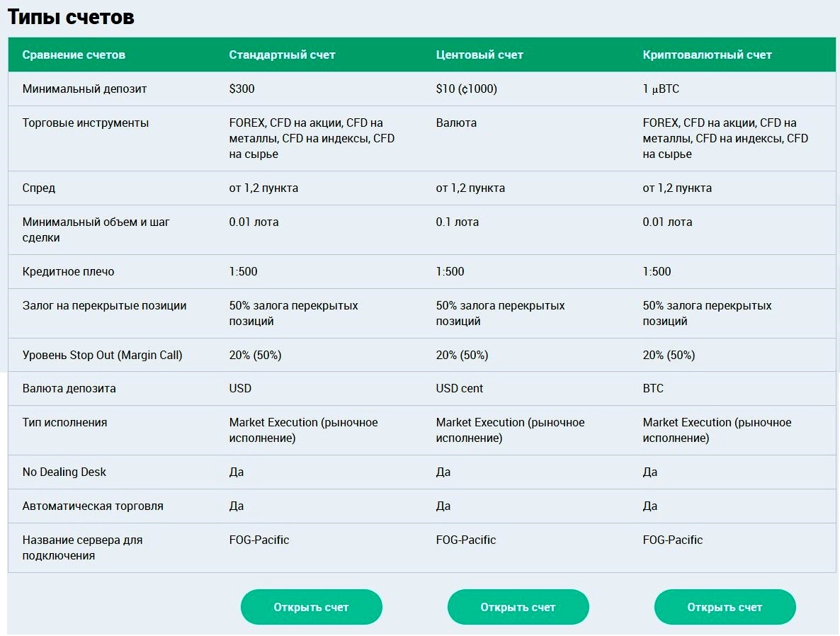840x636 pixels.
Task: Open a Cryptocurrency account via its green button
Action: click(x=725, y=607)
